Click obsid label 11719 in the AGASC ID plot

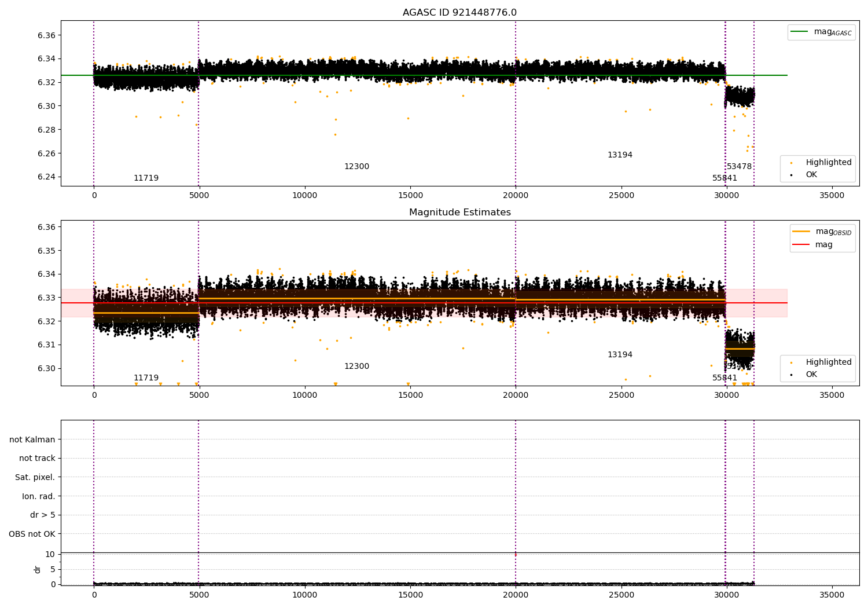(146, 178)
